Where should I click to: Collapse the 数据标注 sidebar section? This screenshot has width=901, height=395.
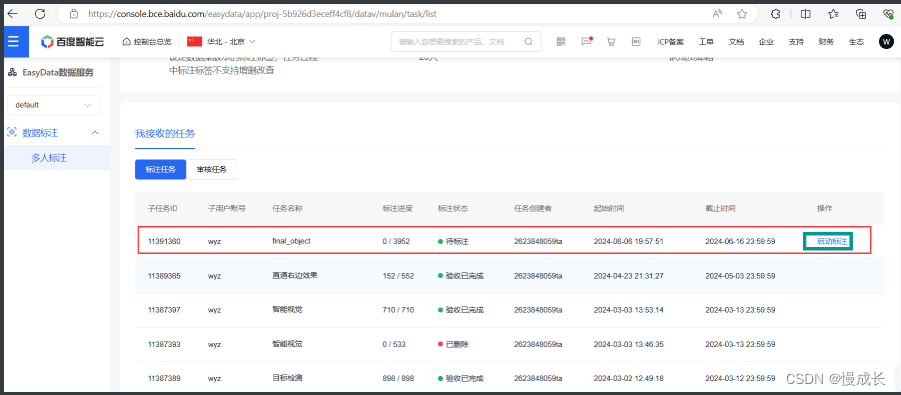pyautogui.click(x=95, y=133)
